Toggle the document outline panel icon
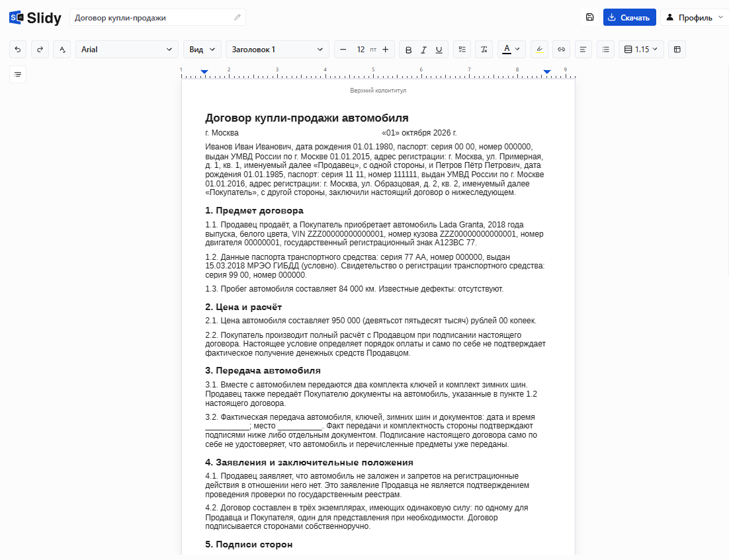 point(18,74)
